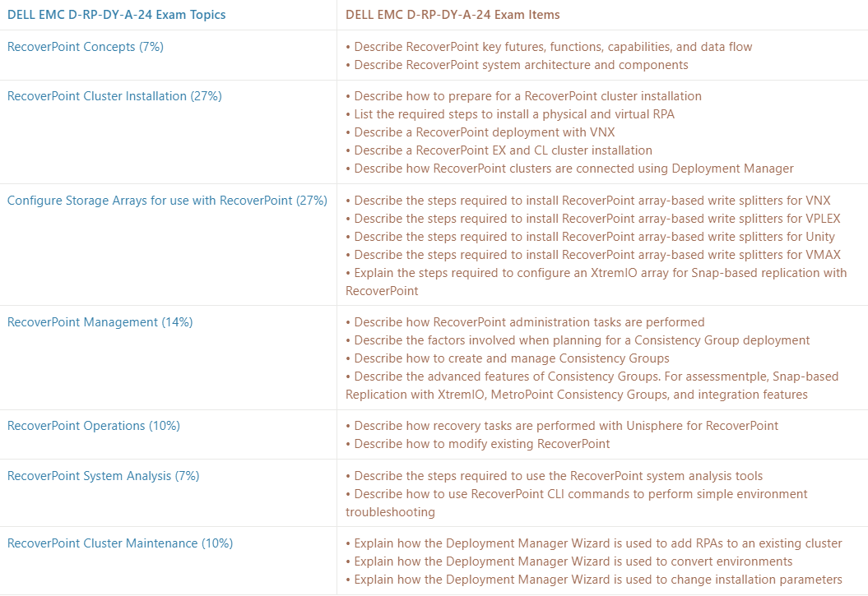Select the RecoverPoint Operations (10%) link

coord(94,426)
